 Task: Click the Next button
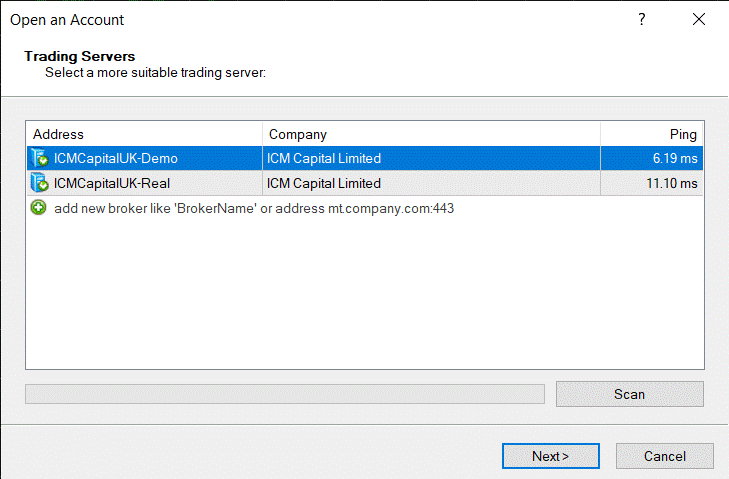point(550,456)
